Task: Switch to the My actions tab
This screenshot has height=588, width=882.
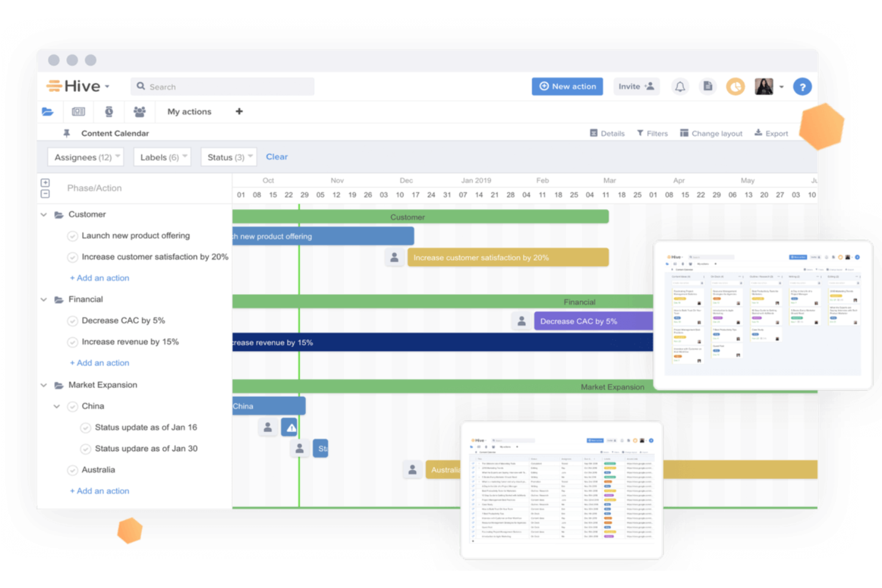Action: (x=190, y=111)
